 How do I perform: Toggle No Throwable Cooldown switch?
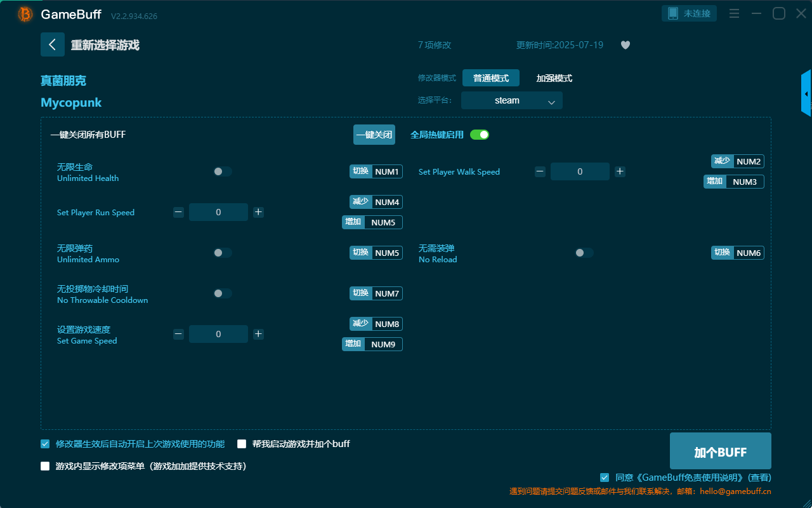[223, 293]
